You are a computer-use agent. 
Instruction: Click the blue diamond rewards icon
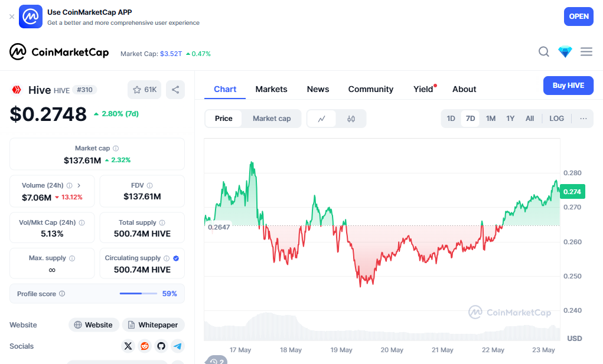click(565, 52)
